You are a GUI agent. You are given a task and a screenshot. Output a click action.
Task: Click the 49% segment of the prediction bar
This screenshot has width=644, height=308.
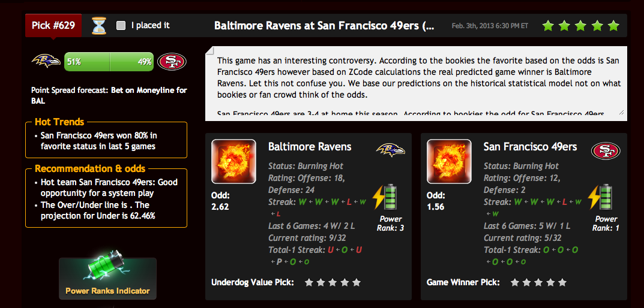[x=132, y=62]
